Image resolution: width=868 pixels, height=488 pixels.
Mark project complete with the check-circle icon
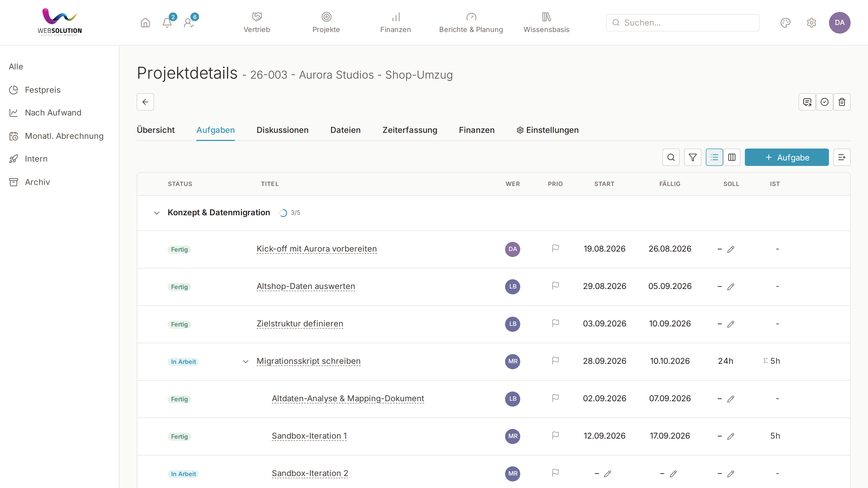(x=825, y=102)
